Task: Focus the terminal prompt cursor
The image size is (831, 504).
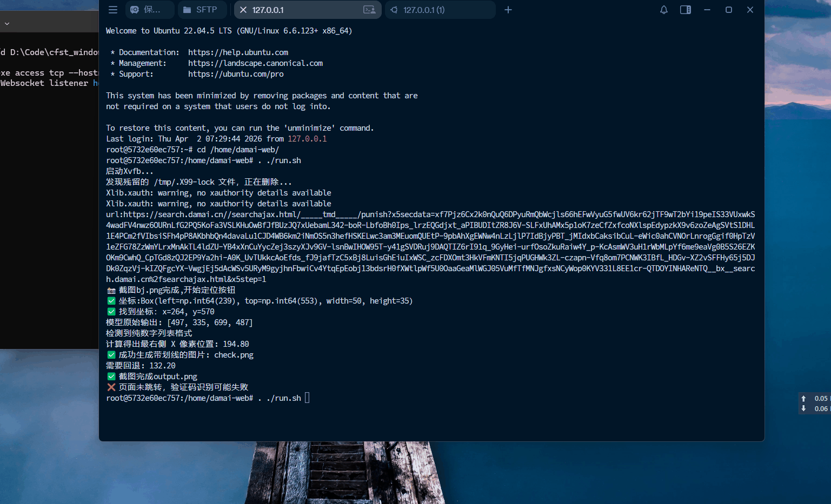Action: point(307,398)
